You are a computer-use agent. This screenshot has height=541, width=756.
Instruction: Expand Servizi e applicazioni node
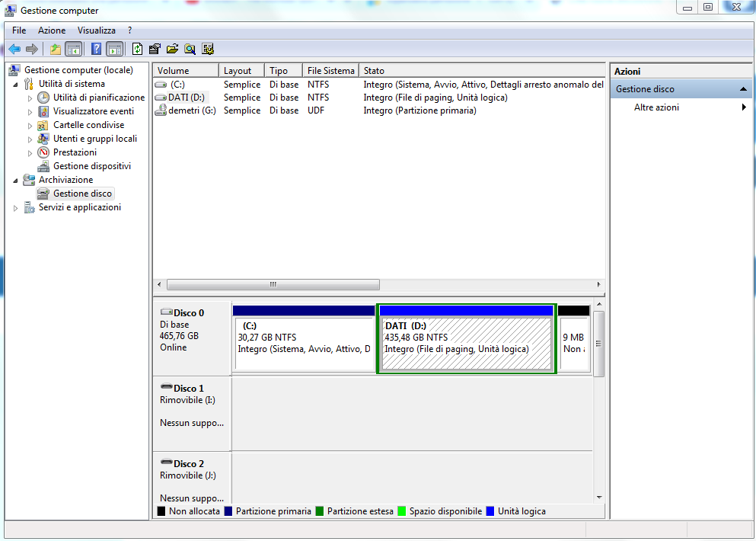(x=16, y=208)
